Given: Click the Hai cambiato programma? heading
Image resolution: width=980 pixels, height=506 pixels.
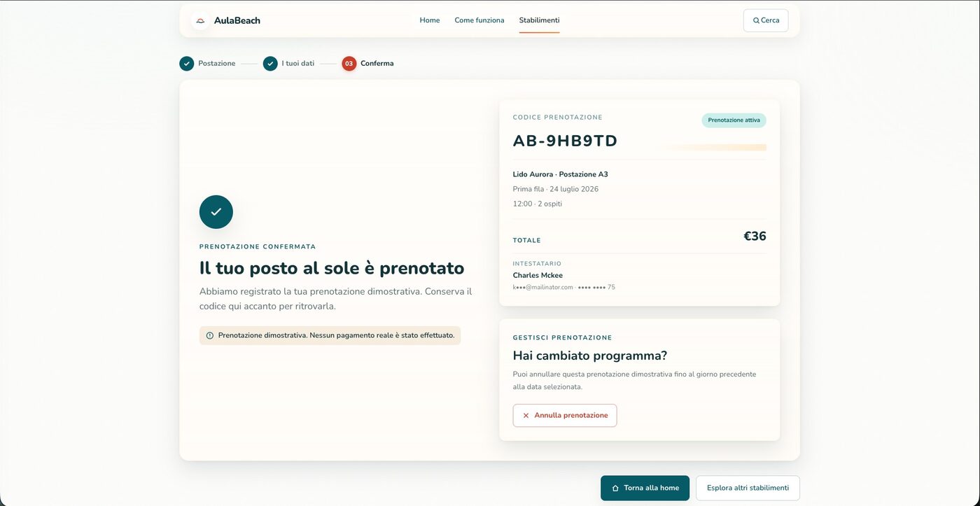Looking at the screenshot, I should click(590, 356).
